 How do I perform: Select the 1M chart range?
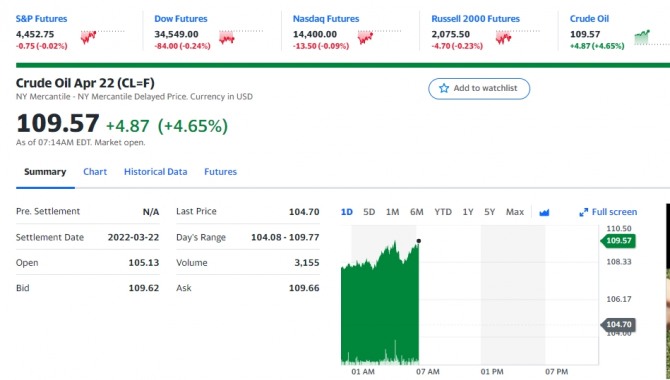392,212
